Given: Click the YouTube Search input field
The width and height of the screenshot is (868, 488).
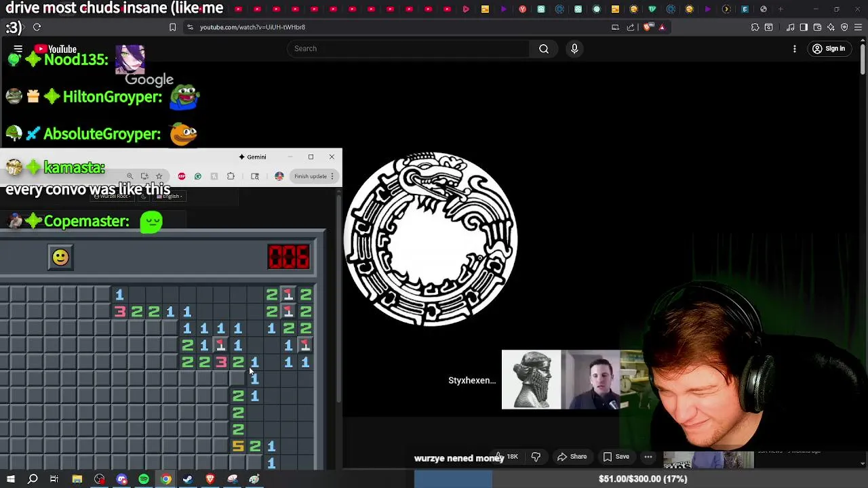Looking at the screenshot, I should [x=408, y=49].
